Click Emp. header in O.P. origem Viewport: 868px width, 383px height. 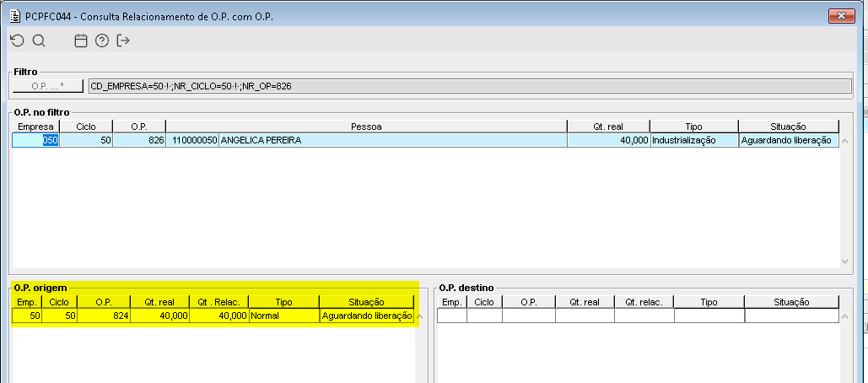[x=27, y=302]
